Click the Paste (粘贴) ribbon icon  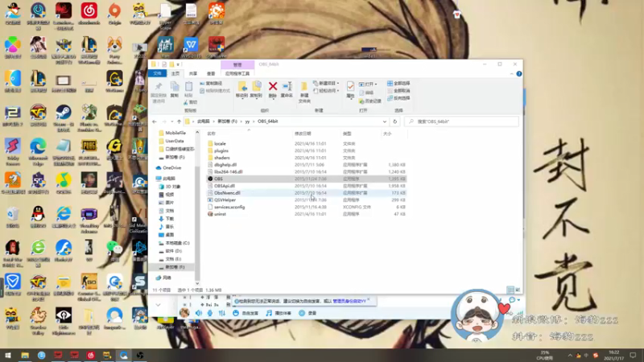[x=188, y=89]
